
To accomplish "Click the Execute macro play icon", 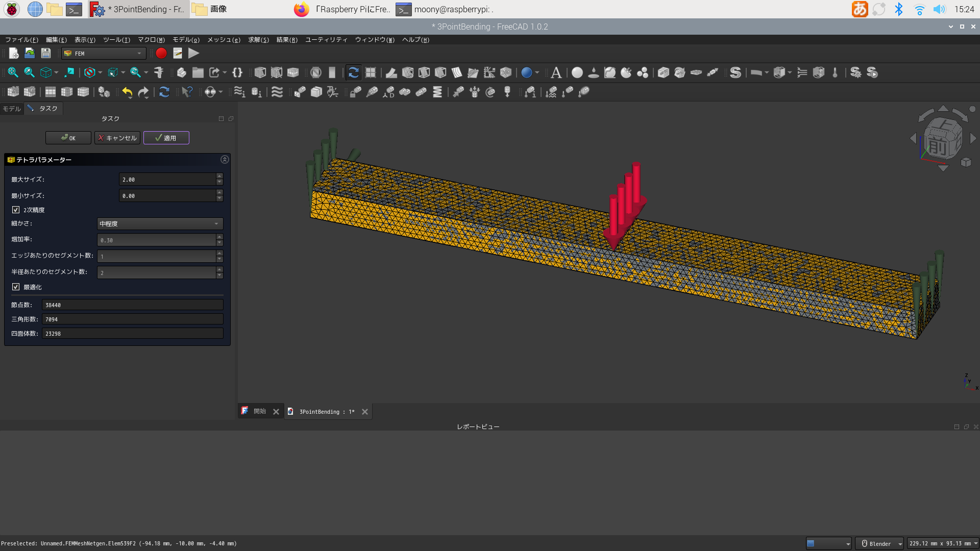I will tap(193, 53).
